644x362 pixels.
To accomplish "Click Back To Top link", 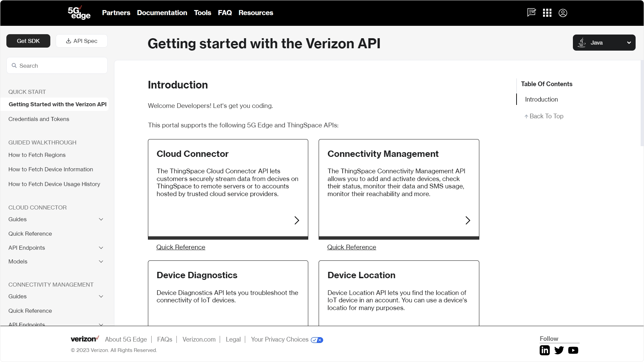I will click(544, 116).
